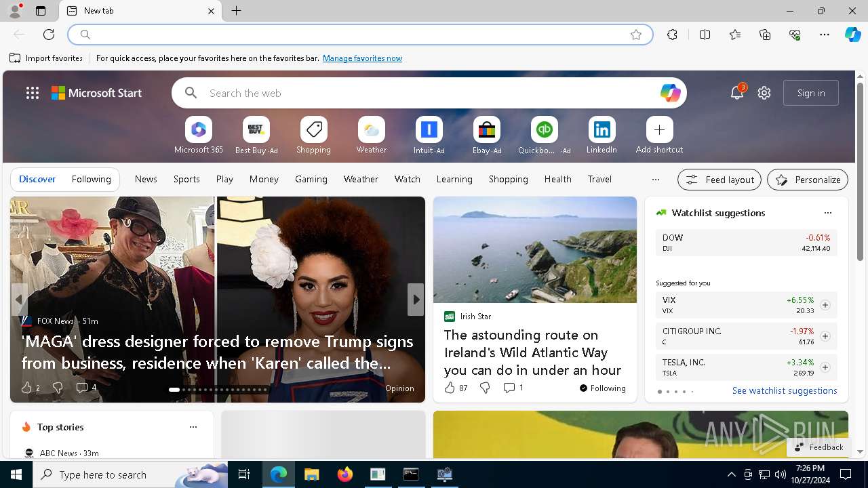Image resolution: width=868 pixels, height=488 pixels.
Task: Open Wild Atlantic Way article image
Action: click(535, 249)
